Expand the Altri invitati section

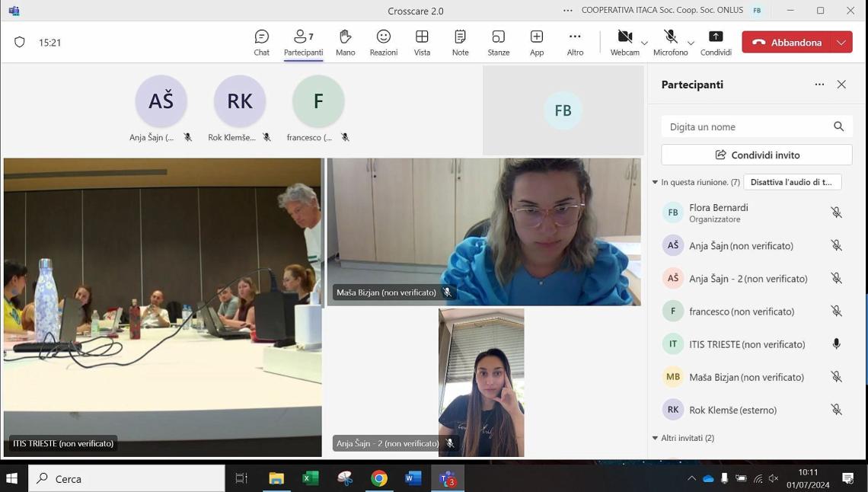655,438
